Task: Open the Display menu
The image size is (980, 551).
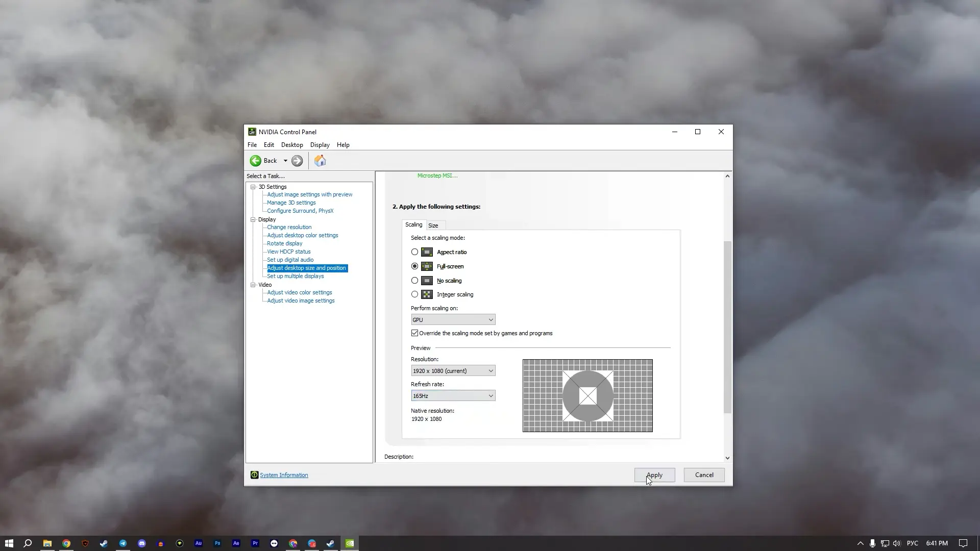Action: pos(320,145)
